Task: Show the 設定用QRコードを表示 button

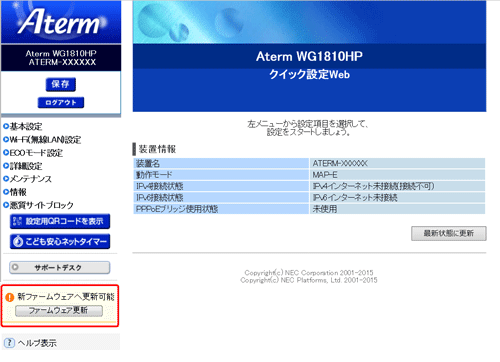Action: (x=60, y=221)
